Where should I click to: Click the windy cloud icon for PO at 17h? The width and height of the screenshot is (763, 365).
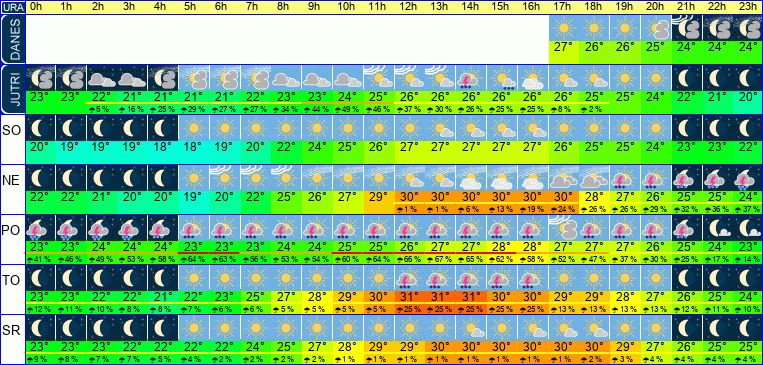(564, 228)
